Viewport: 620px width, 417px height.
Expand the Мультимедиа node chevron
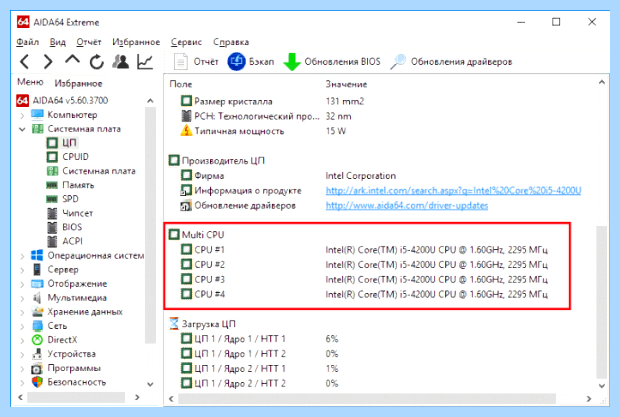coord(23,298)
